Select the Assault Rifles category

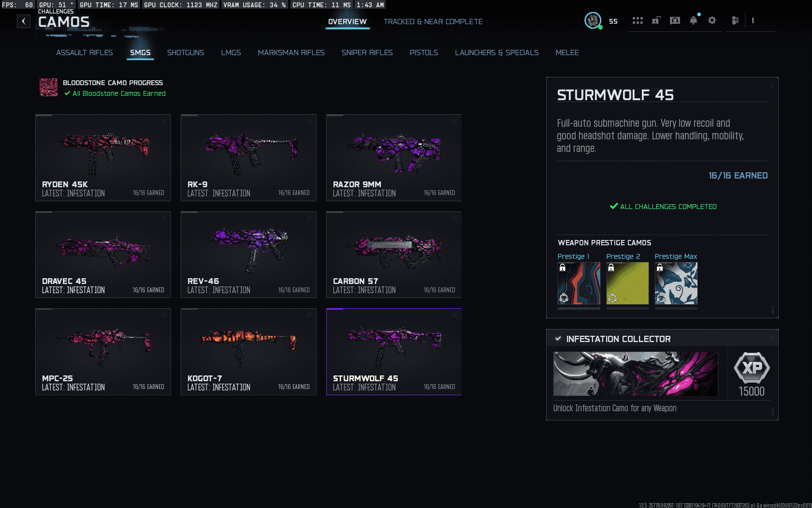[x=84, y=53]
